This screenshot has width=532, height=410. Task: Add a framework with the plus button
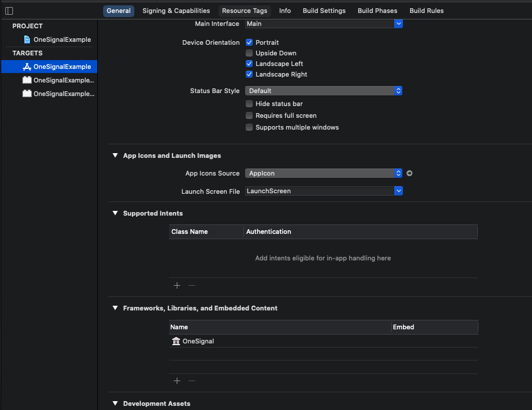point(177,381)
